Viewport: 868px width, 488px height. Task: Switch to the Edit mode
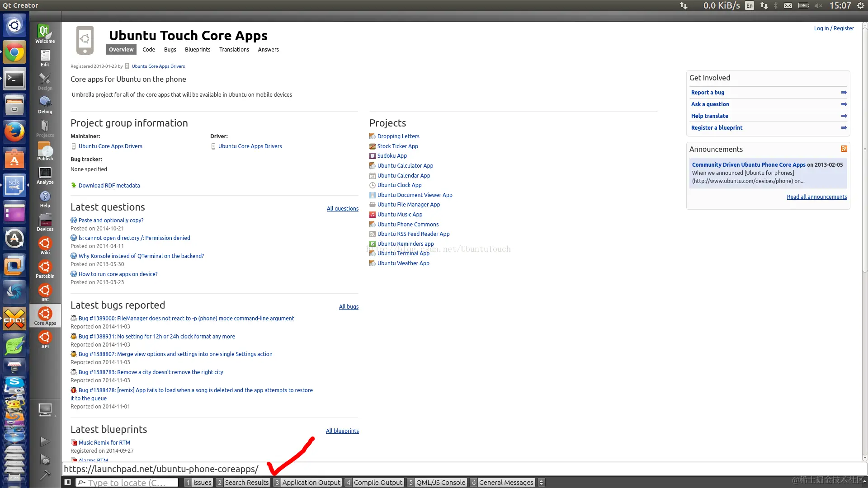45,58
